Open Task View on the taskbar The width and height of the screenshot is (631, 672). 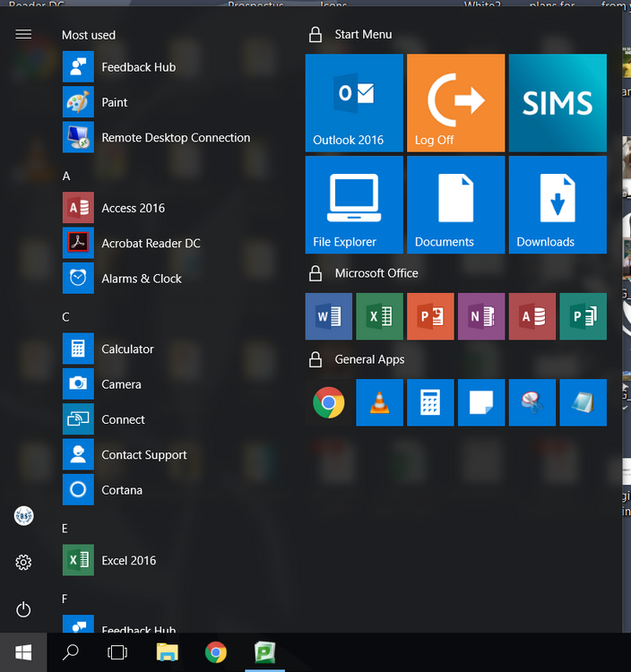pos(117,652)
